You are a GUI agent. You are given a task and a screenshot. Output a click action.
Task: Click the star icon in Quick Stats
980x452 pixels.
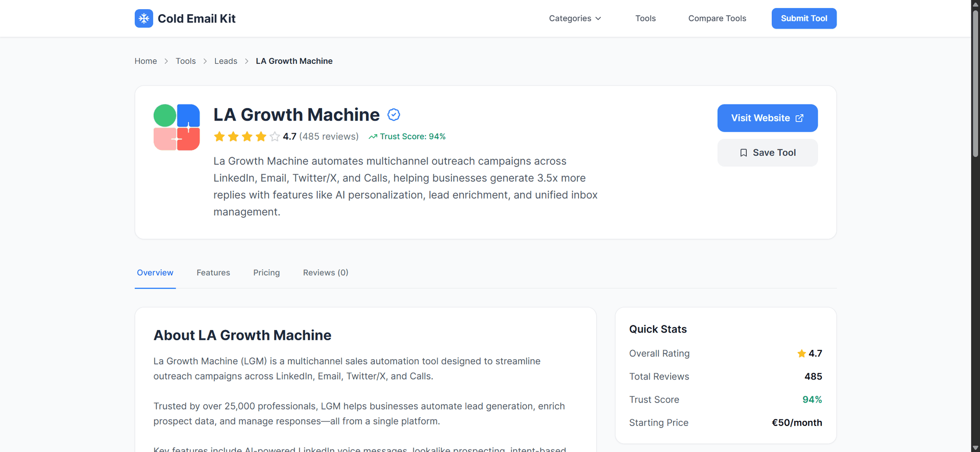click(x=801, y=354)
